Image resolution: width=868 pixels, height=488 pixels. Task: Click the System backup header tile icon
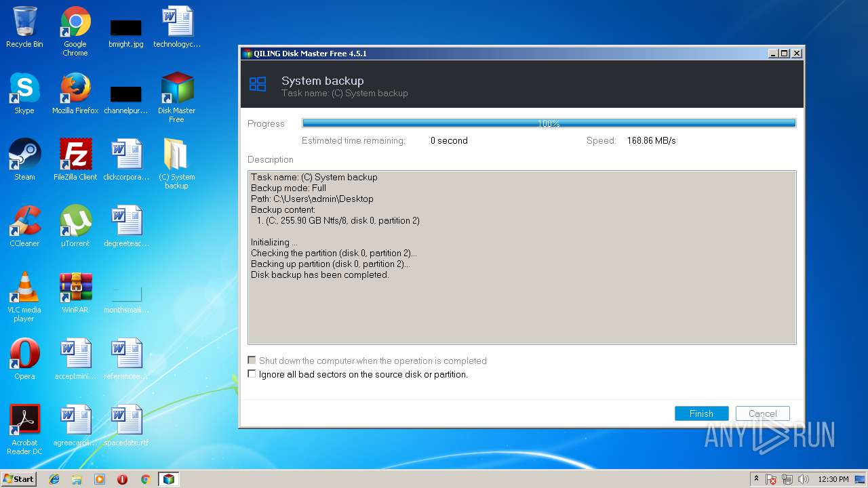[x=258, y=84]
